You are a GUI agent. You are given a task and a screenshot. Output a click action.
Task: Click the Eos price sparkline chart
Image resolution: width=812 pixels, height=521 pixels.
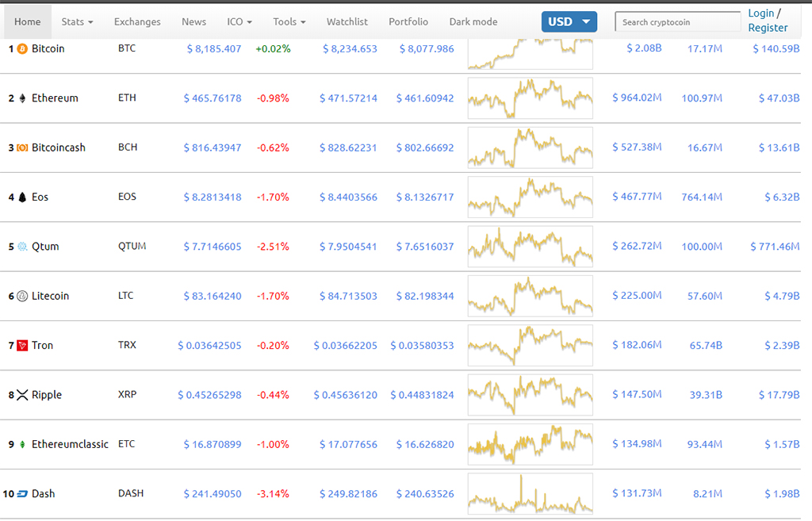click(x=530, y=197)
